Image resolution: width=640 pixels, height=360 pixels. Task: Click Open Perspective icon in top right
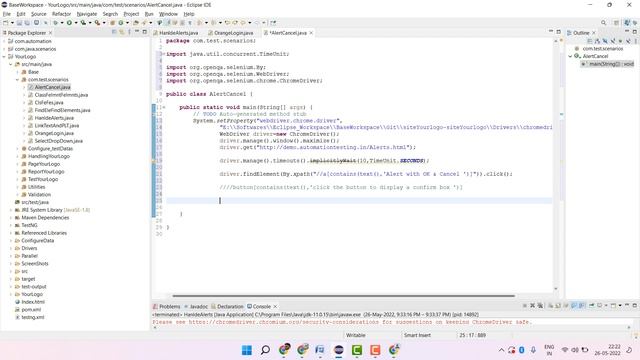coord(617,23)
